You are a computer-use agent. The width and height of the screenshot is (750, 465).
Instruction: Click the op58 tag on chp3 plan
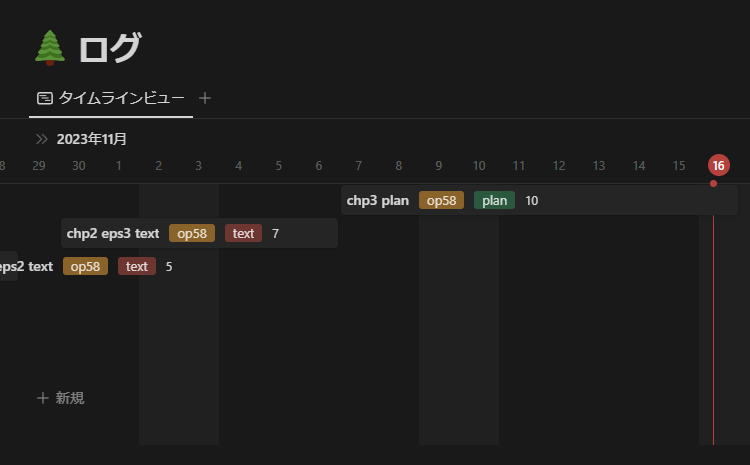(441, 200)
